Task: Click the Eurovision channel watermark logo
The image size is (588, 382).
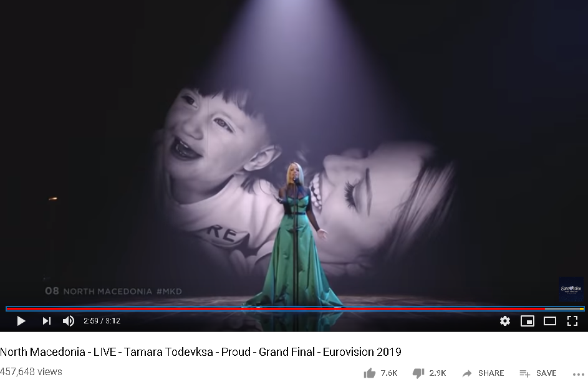Action: (571, 289)
